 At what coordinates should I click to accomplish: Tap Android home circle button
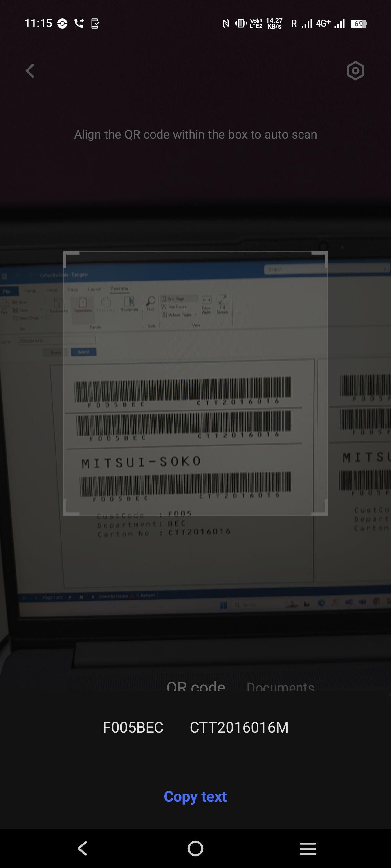195,848
